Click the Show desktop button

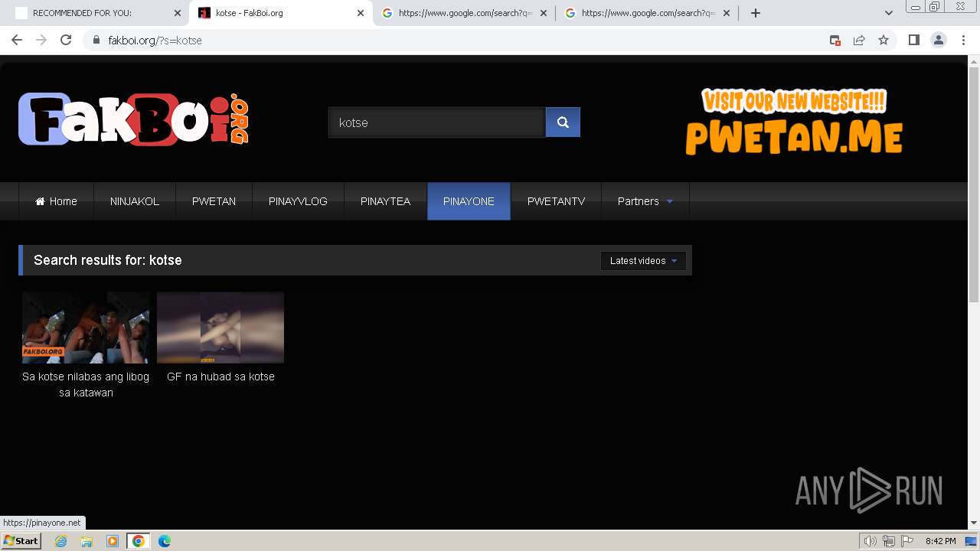(x=972, y=541)
